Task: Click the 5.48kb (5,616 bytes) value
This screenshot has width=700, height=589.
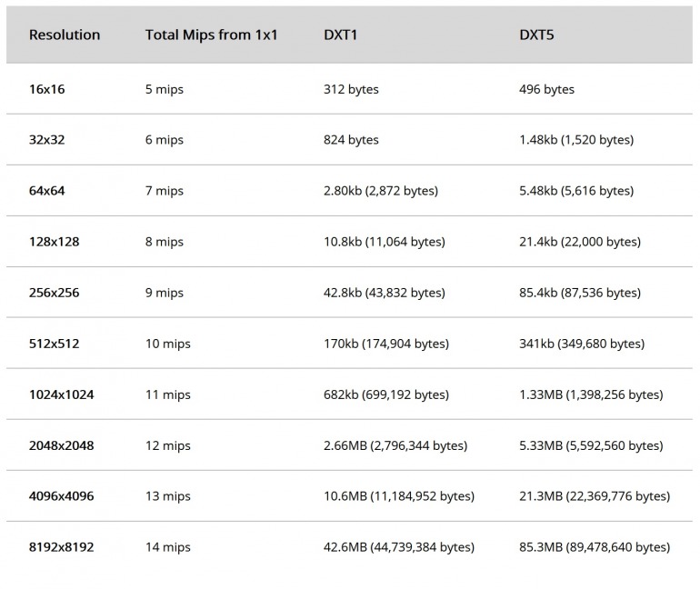Action: pos(576,191)
